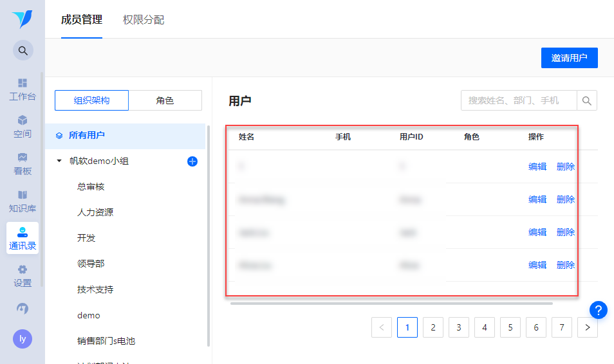Switch to 组织架构 view
This screenshot has width=614, height=364.
pyautogui.click(x=91, y=100)
